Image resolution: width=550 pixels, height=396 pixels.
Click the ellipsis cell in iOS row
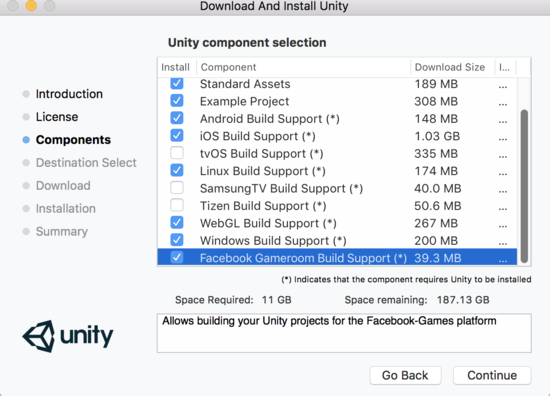tap(503, 138)
